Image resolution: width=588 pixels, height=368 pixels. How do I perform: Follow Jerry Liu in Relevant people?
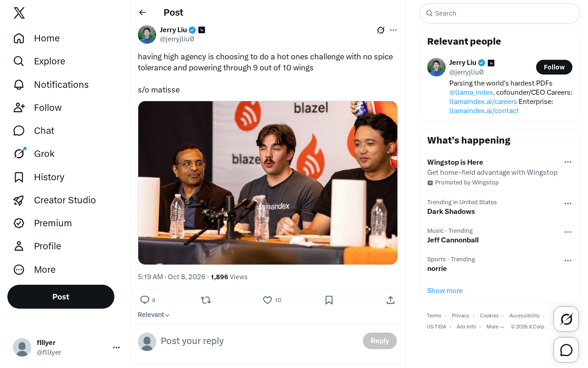pos(554,67)
